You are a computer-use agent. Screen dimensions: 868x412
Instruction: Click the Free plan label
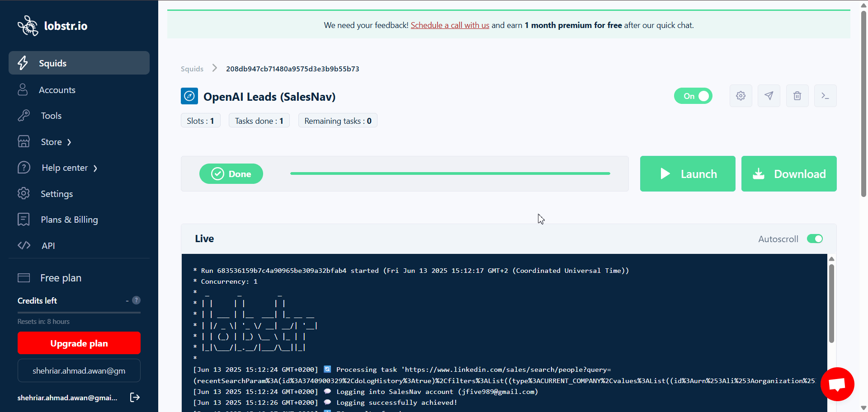(61, 278)
